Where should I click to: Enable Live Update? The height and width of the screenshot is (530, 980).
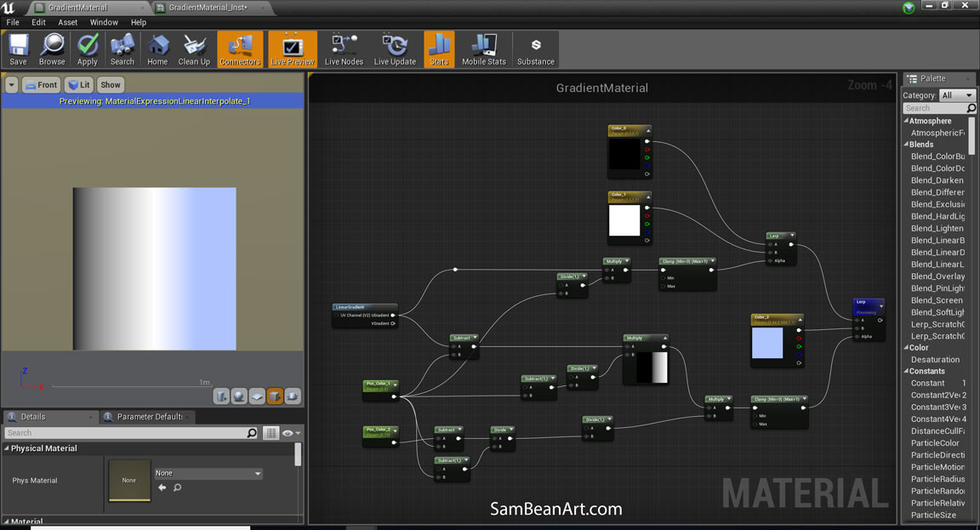click(395, 49)
